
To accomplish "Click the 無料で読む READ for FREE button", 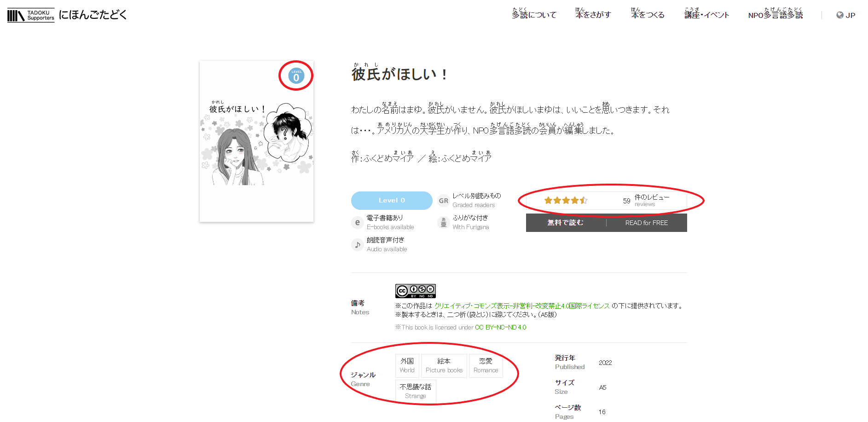I will pyautogui.click(x=607, y=223).
